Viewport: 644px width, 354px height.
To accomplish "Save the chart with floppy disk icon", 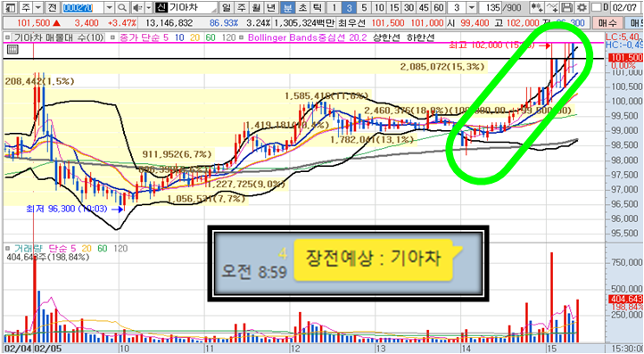I will (567, 7).
